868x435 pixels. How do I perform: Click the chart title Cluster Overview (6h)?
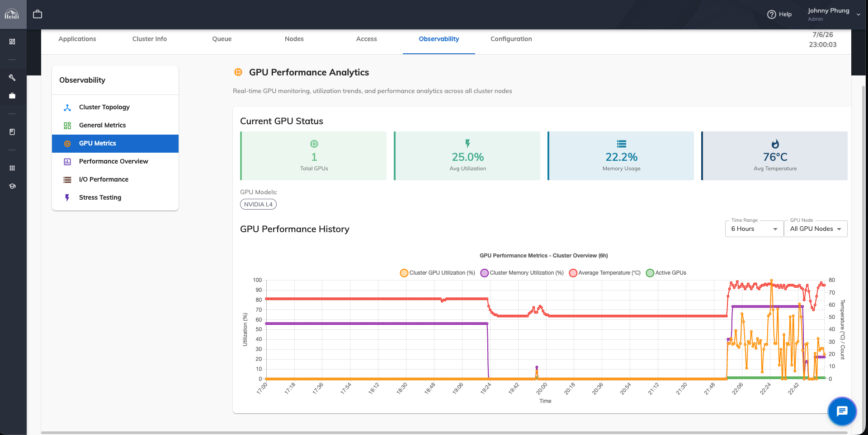point(544,256)
